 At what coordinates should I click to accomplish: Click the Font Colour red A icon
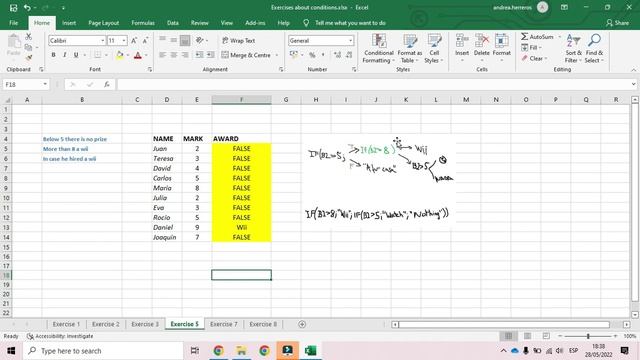pyautogui.click(x=138, y=55)
